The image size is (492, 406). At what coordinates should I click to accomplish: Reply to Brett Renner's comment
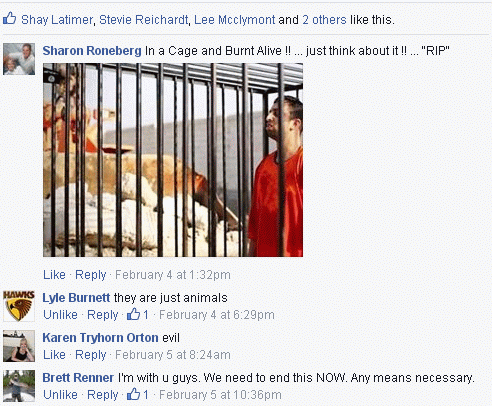tap(103, 395)
